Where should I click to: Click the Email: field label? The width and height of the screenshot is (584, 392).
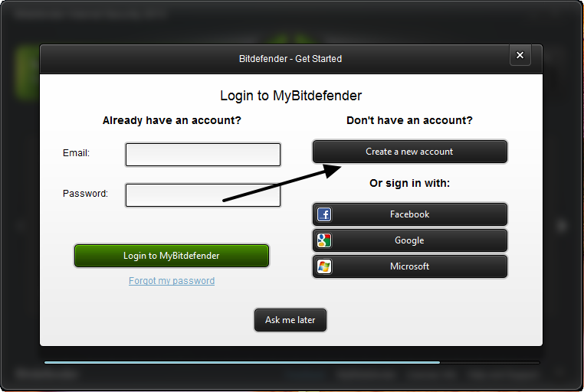[x=76, y=153]
